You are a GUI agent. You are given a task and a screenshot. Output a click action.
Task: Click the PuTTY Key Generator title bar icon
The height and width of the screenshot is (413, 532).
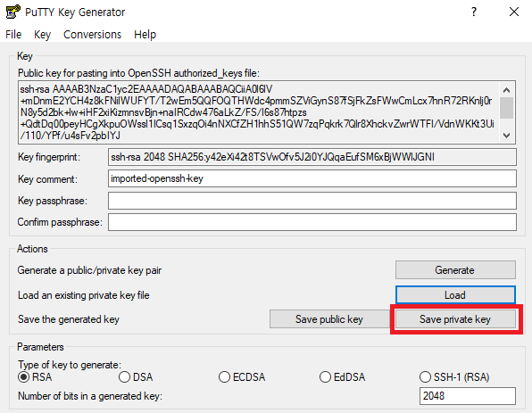pyautogui.click(x=13, y=12)
